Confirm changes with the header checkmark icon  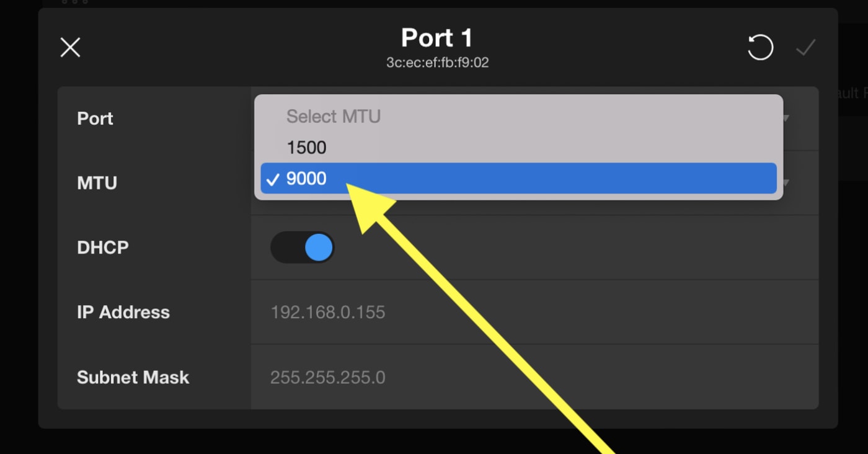(805, 47)
